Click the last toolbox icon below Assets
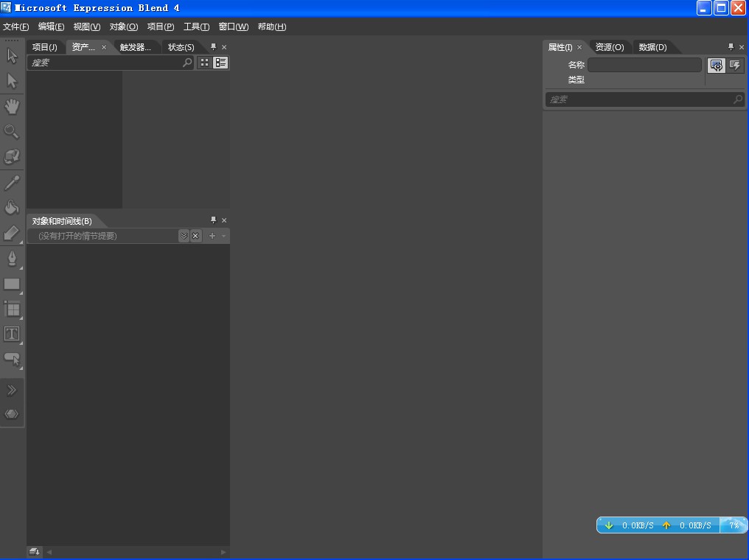749x560 pixels. (12, 414)
